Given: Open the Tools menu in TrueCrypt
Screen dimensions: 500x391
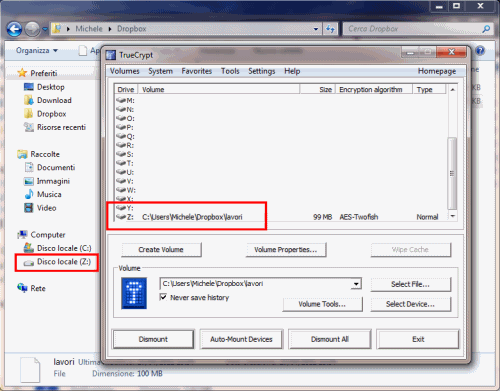Looking at the screenshot, I should tap(230, 71).
